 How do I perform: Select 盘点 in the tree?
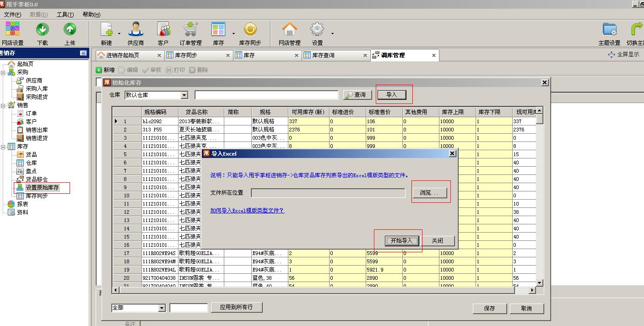(31, 171)
